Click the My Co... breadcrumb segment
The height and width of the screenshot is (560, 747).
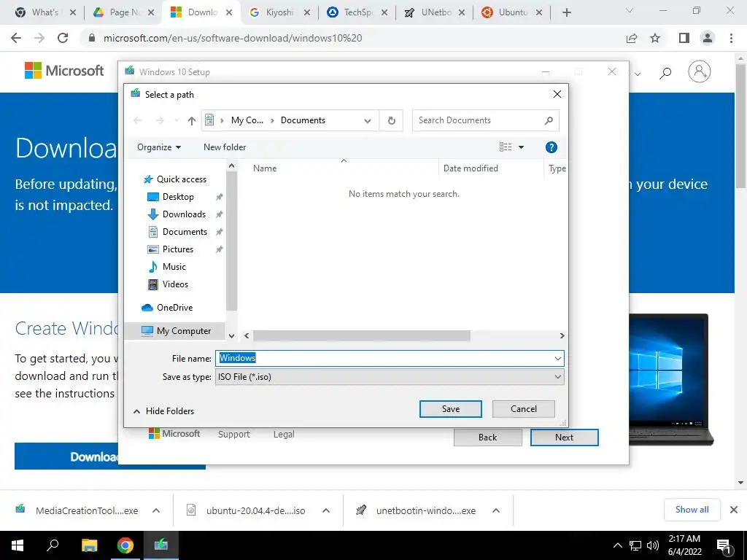[247, 120]
